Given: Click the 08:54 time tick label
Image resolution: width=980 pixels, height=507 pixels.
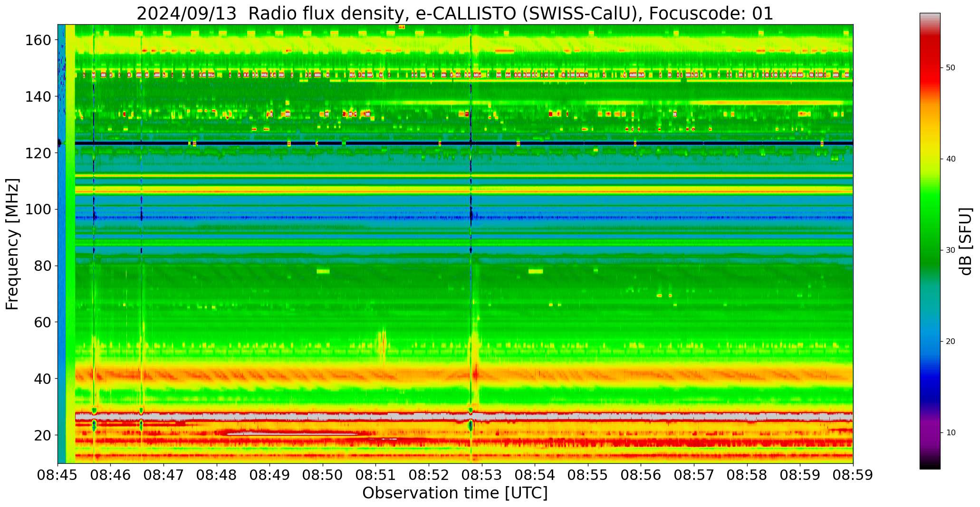Looking at the screenshot, I should click(x=535, y=475).
